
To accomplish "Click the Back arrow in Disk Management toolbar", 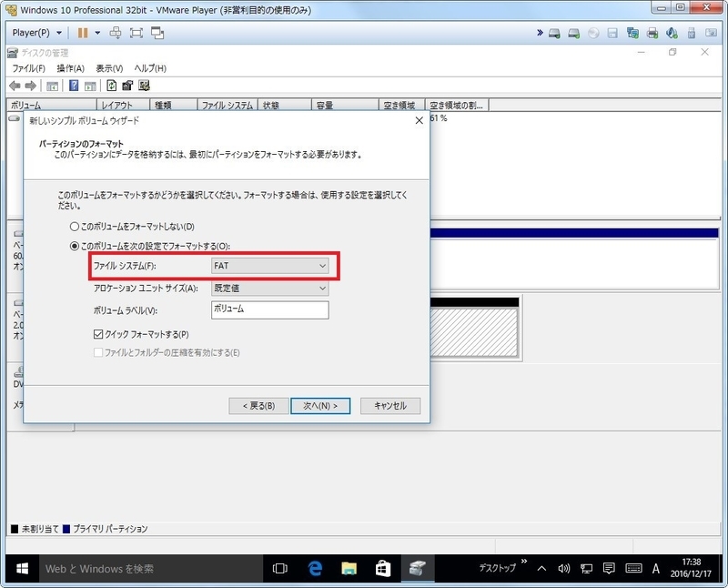I will click(x=15, y=86).
